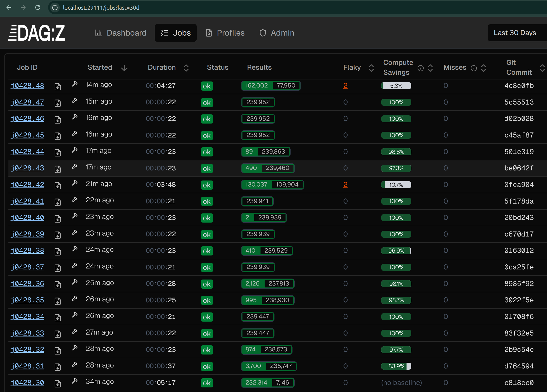Click the download icon for job j0428.48
This screenshot has height=392, width=547.
(x=57, y=87)
